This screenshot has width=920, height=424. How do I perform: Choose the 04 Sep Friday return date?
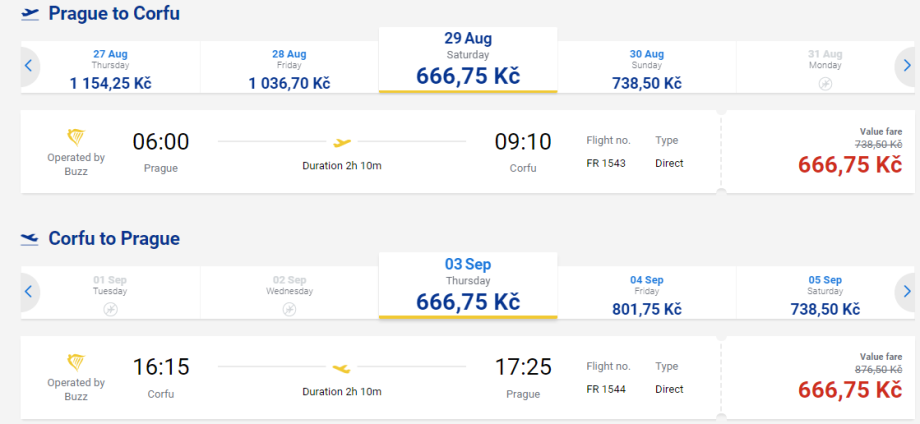coord(646,293)
